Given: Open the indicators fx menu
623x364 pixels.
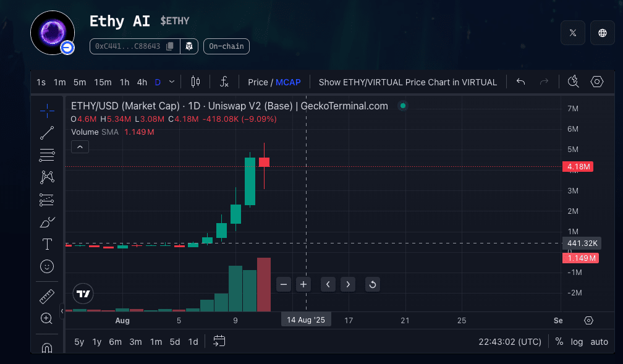Looking at the screenshot, I should [224, 82].
